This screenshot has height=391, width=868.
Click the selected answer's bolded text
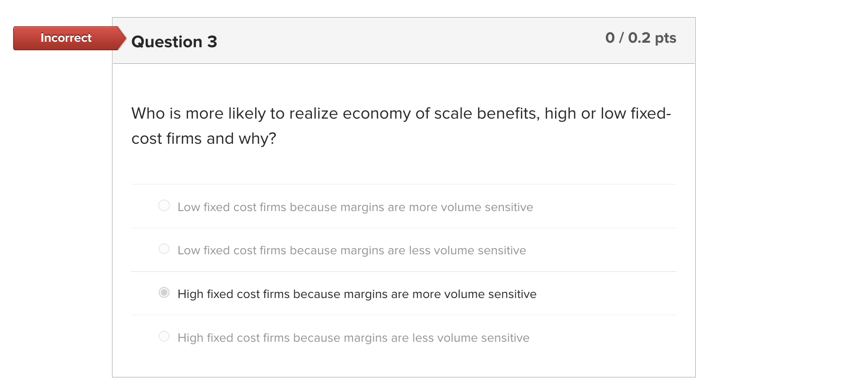[357, 294]
